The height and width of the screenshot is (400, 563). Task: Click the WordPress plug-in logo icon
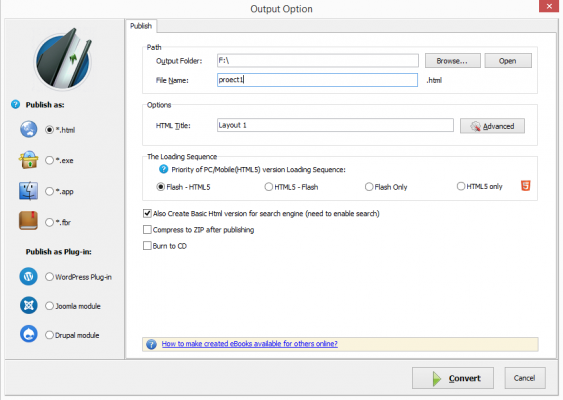[x=28, y=276]
